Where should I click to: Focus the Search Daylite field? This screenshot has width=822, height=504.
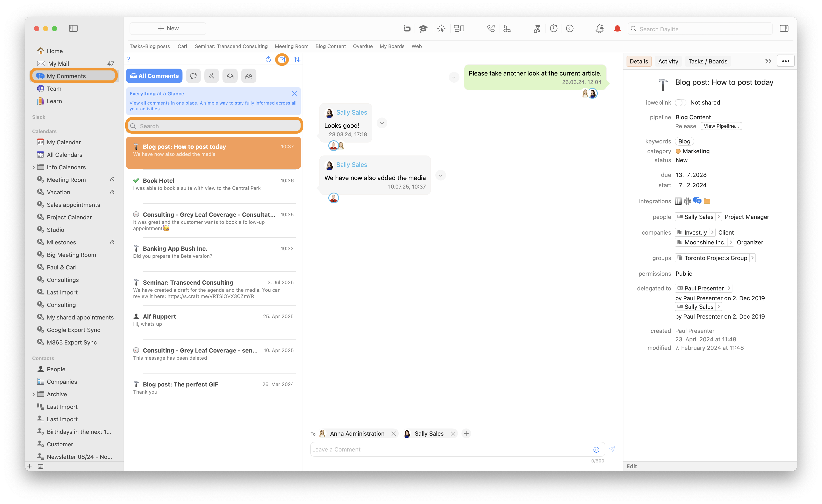click(x=700, y=29)
